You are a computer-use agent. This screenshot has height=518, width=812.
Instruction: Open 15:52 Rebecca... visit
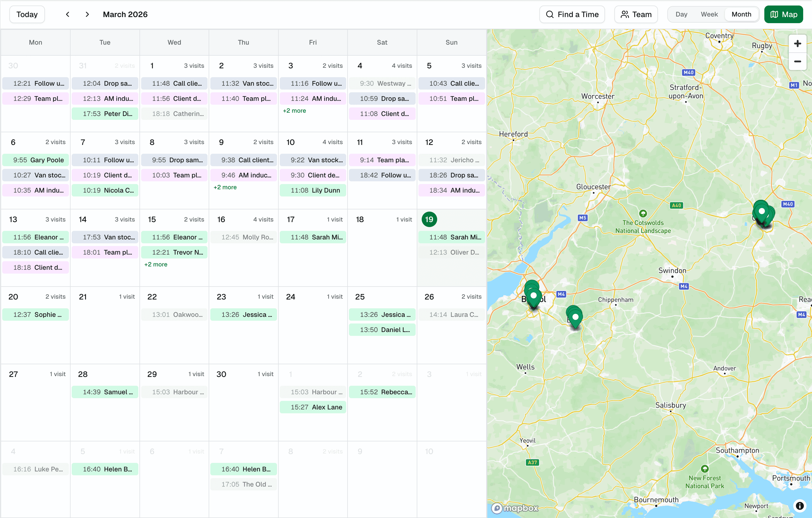point(382,392)
